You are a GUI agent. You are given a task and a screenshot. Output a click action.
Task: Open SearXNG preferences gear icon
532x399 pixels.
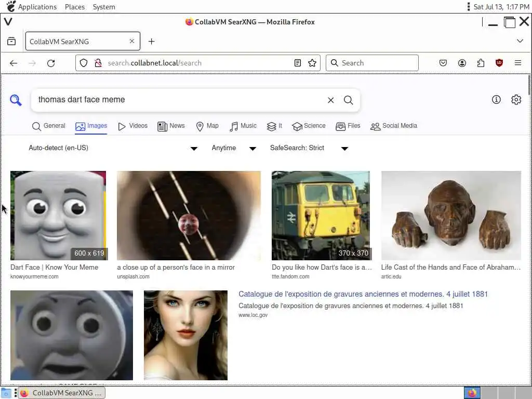pyautogui.click(x=516, y=99)
